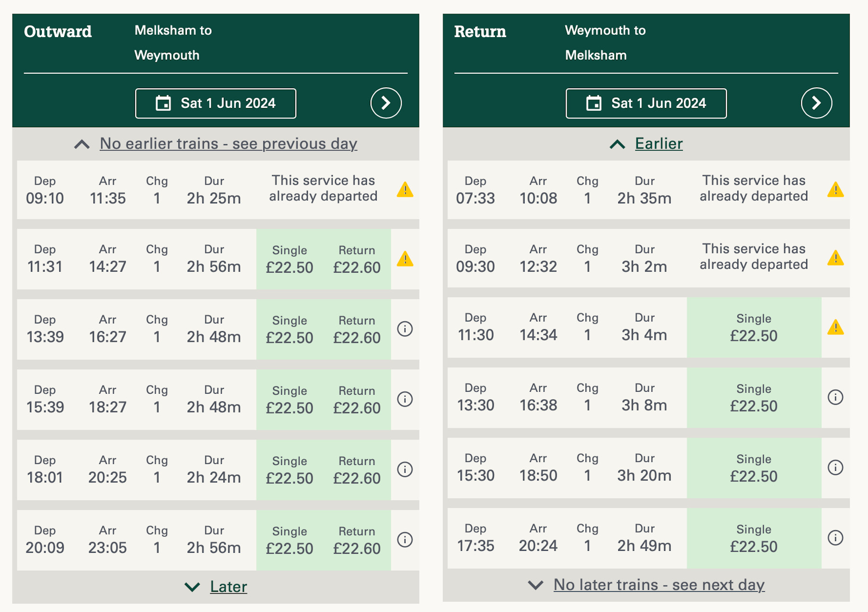
Task: Click warning icon on 11:31 outward train
Action: (405, 259)
